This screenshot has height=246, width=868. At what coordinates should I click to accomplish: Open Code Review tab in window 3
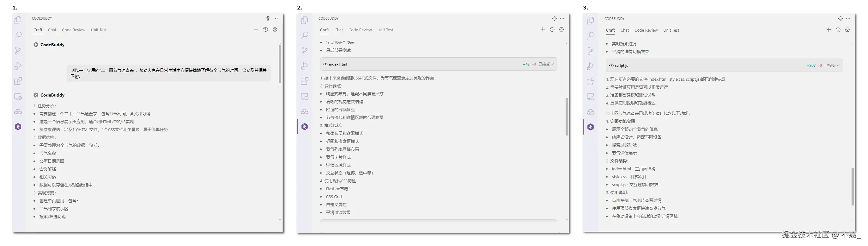pyautogui.click(x=646, y=30)
